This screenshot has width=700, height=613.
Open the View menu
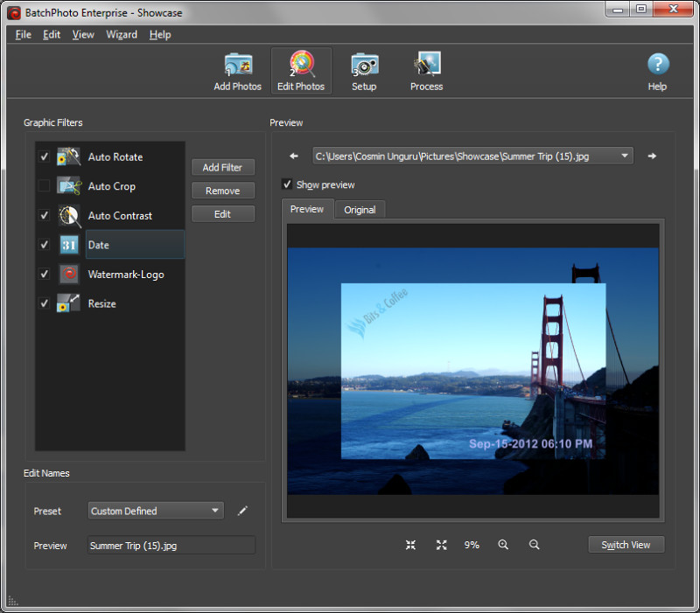pyautogui.click(x=83, y=34)
